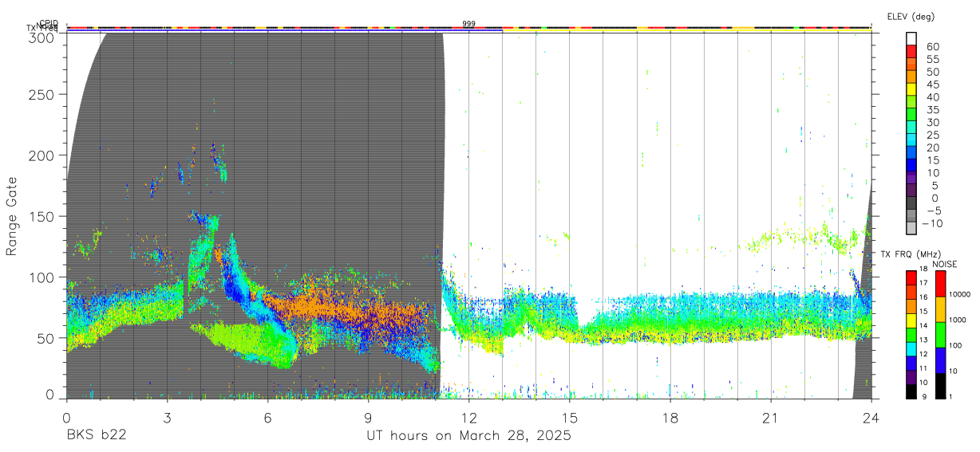Click the '100' tick on the Range Gate axis

tap(43, 277)
